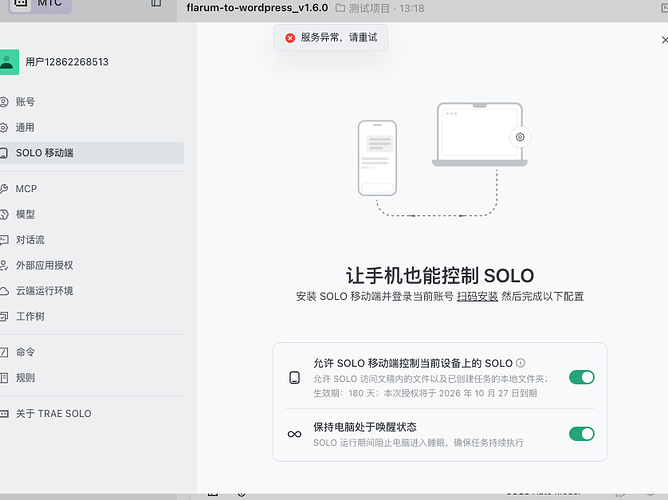Click the sidebar panel toggle icon

pyautogui.click(x=156, y=3)
